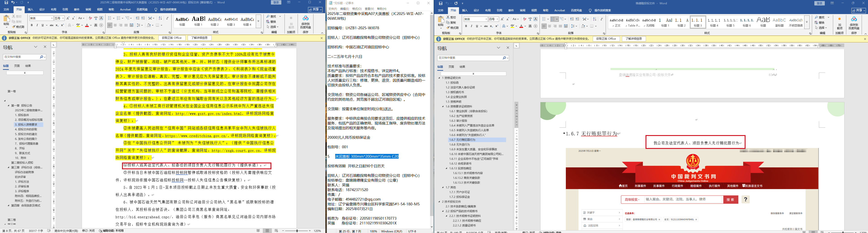The image size is (868, 233).
Task: Select 标题 2 style in 招标文件 Word
Action: click(x=215, y=21)
